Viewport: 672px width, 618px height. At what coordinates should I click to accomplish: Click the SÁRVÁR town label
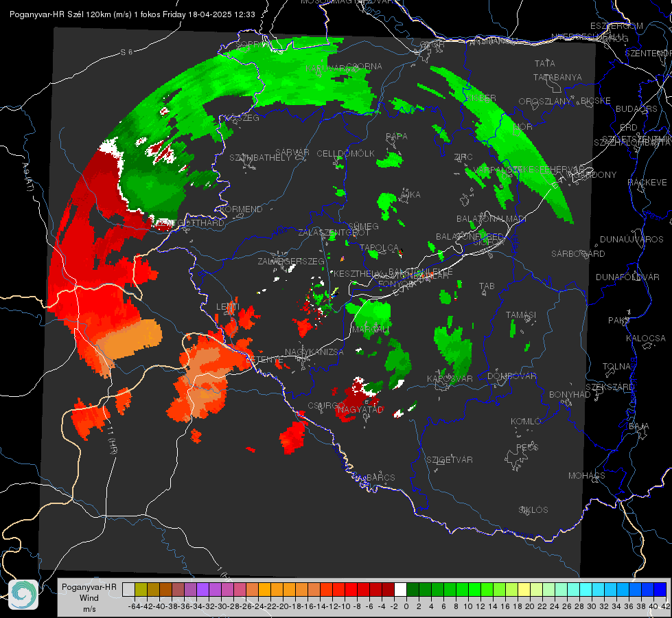click(292, 152)
